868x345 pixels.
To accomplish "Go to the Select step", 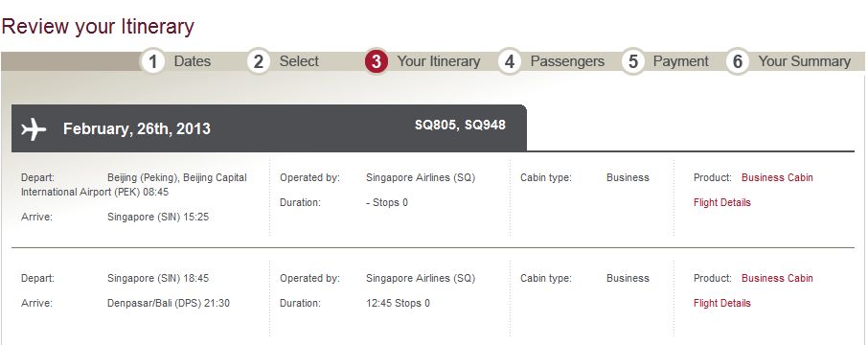I will [x=299, y=61].
